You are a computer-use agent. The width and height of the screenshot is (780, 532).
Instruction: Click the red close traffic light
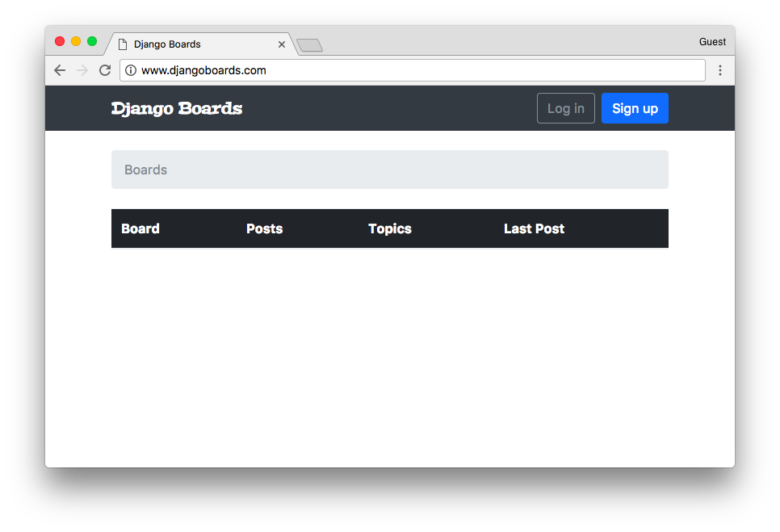[x=59, y=40]
